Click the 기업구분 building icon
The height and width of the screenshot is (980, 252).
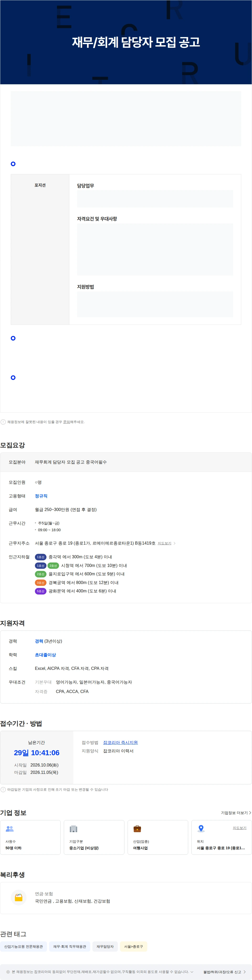tap(73, 828)
